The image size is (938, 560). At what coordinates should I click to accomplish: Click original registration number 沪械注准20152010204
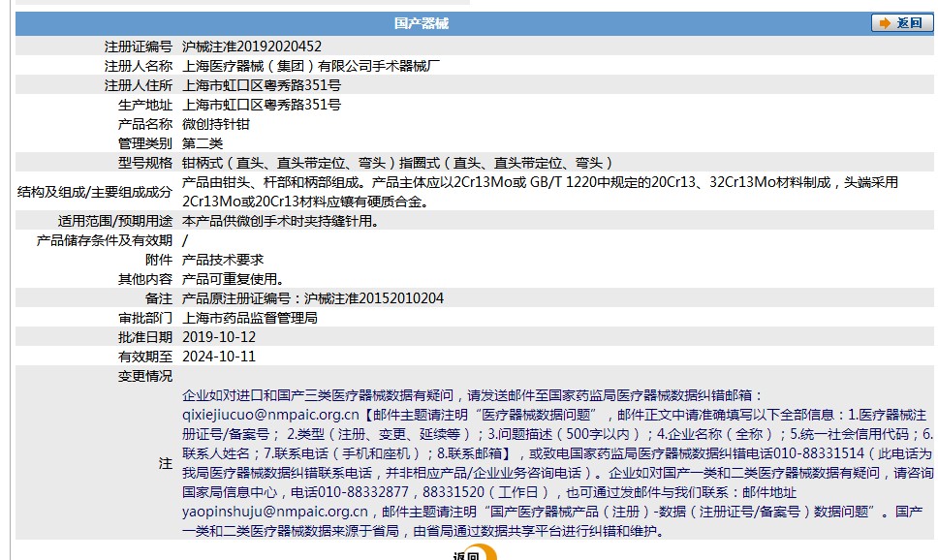[374, 298]
